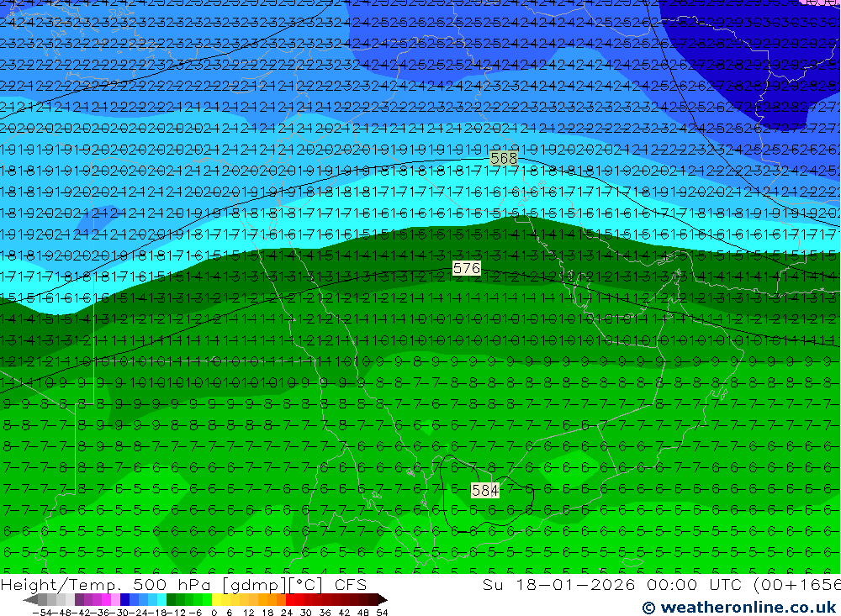Pick the cyan swatch next to -18 on the legend
Screen dimensions: 841x616
coord(161,600)
